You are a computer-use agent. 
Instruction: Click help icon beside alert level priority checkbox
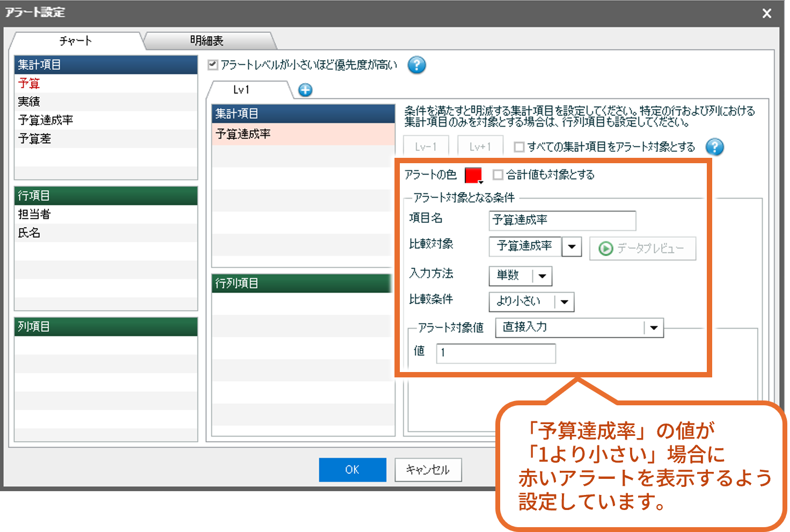pyautogui.click(x=416, y=65)
